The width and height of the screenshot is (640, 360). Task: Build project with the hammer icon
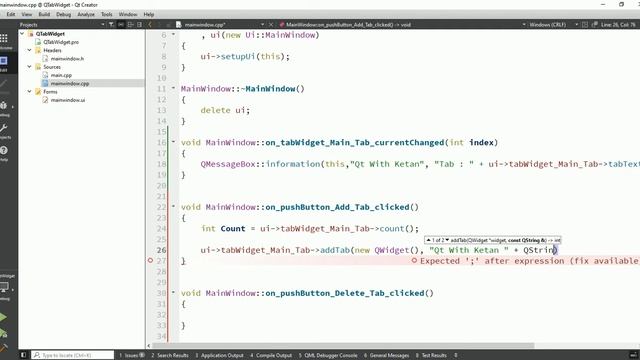click(x=3, y=348)
